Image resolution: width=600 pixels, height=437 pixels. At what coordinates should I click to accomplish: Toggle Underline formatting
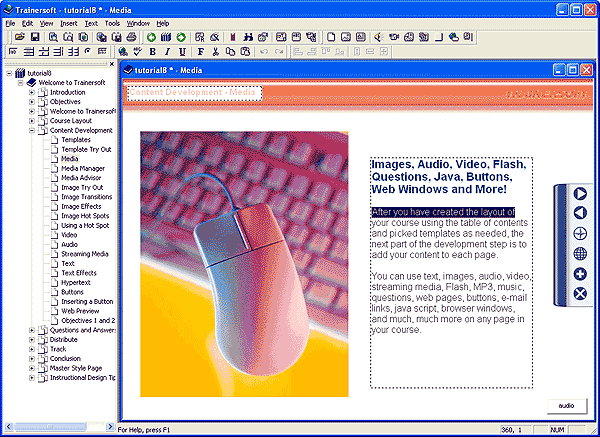click(x=182, y=52)
